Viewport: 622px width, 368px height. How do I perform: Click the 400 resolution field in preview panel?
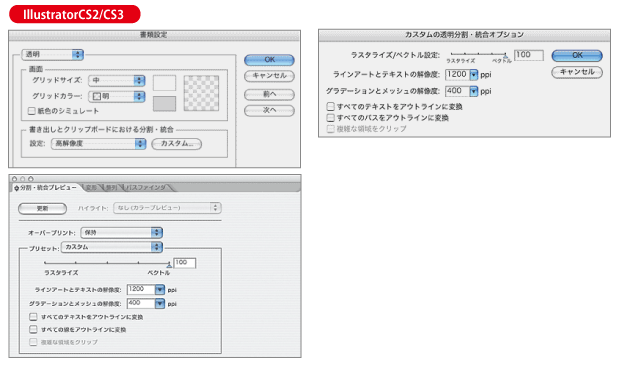pyautogui.click(x=141, y=304)
